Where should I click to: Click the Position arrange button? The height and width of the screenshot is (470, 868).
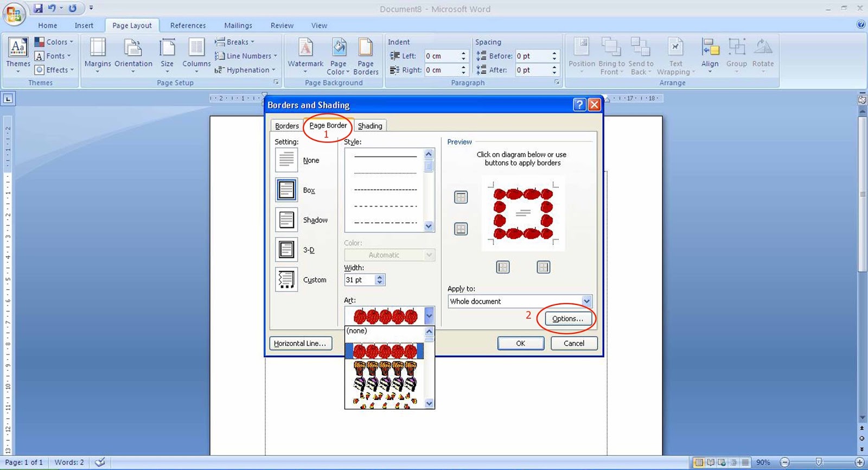pyautogui.click(x=582, y=55)
